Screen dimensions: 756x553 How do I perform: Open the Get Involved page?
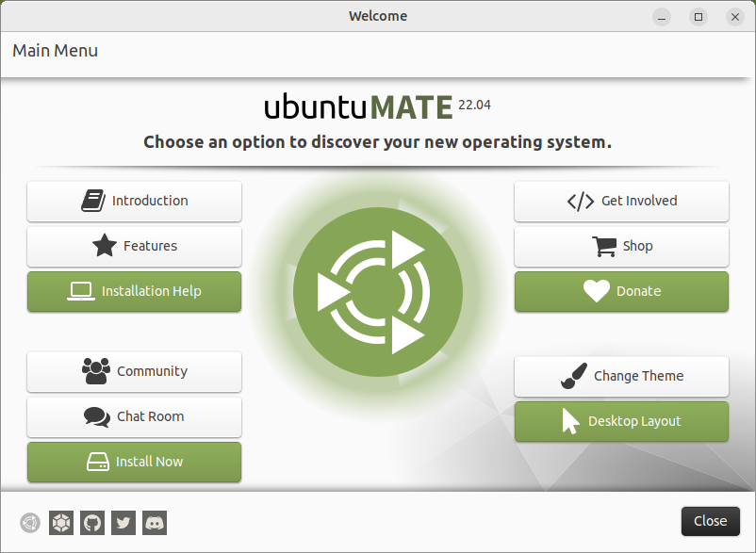coord(621,201)
